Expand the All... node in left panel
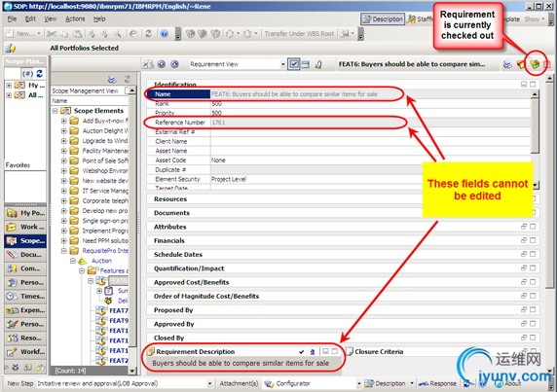The image size is (557, 392). point(9,95)
